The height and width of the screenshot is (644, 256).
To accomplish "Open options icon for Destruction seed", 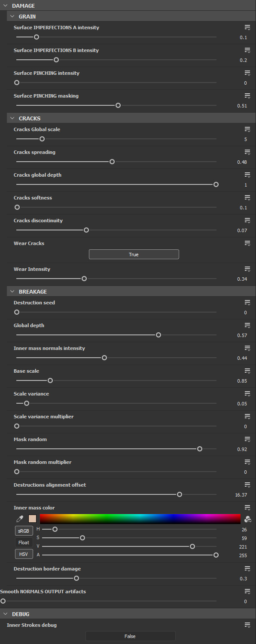I will coord(247,303).
